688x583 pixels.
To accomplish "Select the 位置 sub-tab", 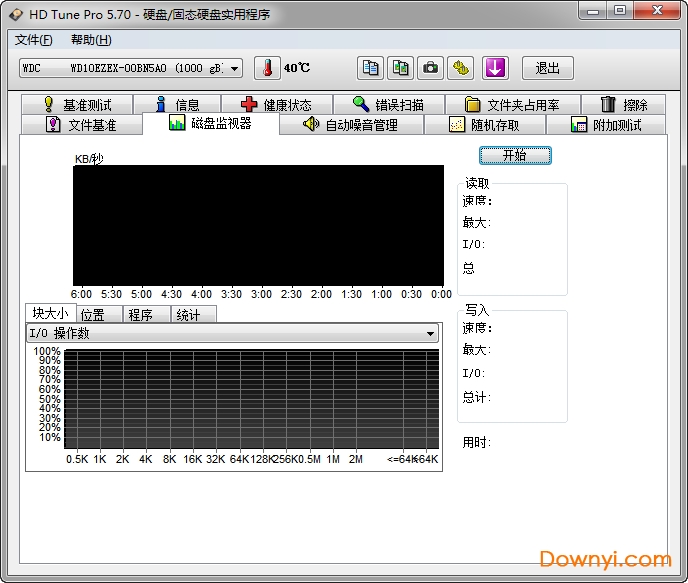I will pyautogui.click(x=93, y=314).
